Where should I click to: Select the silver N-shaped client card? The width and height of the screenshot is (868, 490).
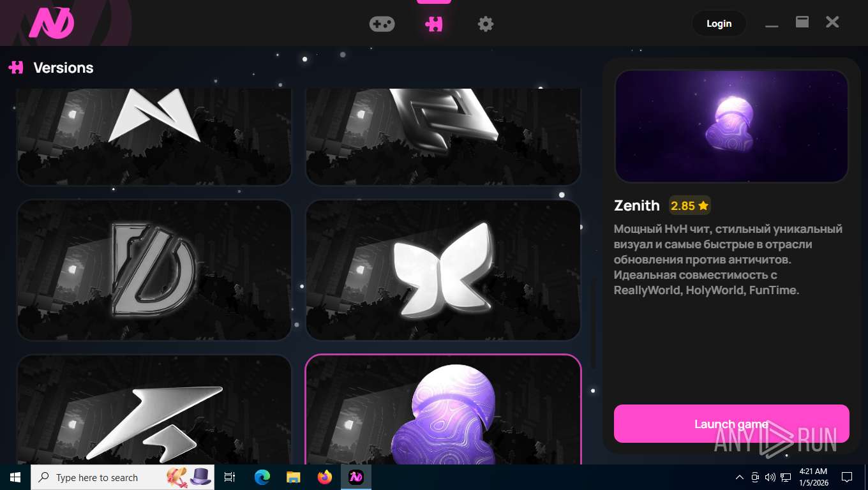(154, 137)
